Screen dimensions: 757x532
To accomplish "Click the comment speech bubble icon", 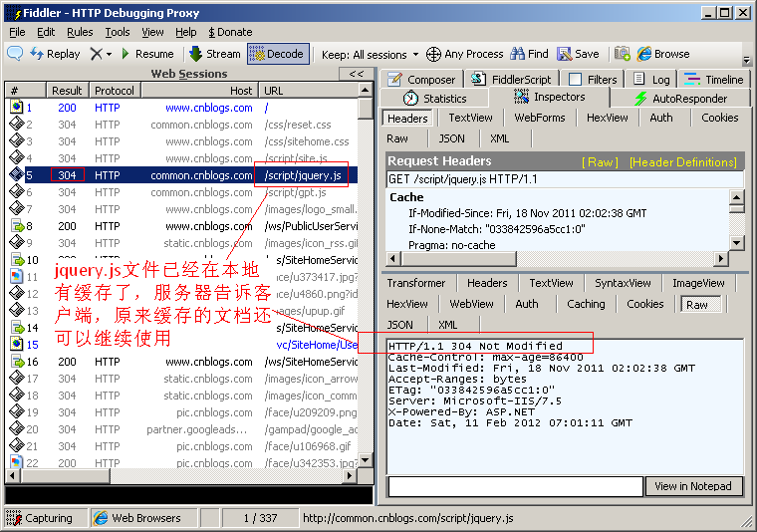I will [x=16, y=54].
